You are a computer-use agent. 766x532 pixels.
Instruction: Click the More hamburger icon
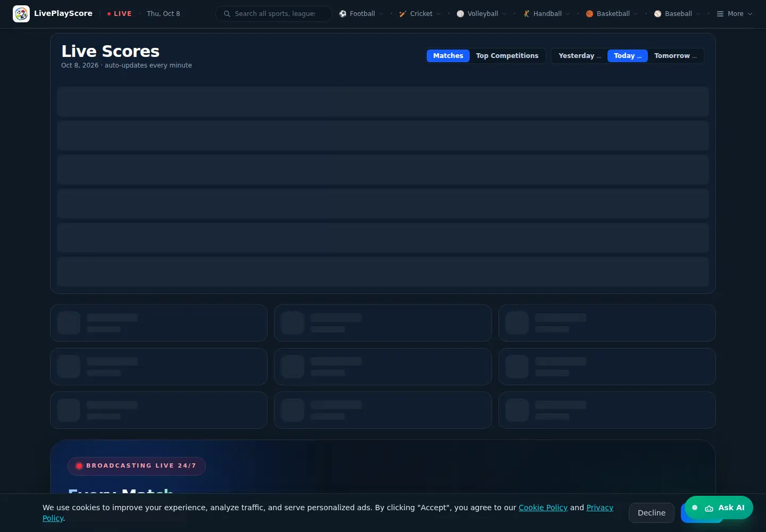[720, 14]
